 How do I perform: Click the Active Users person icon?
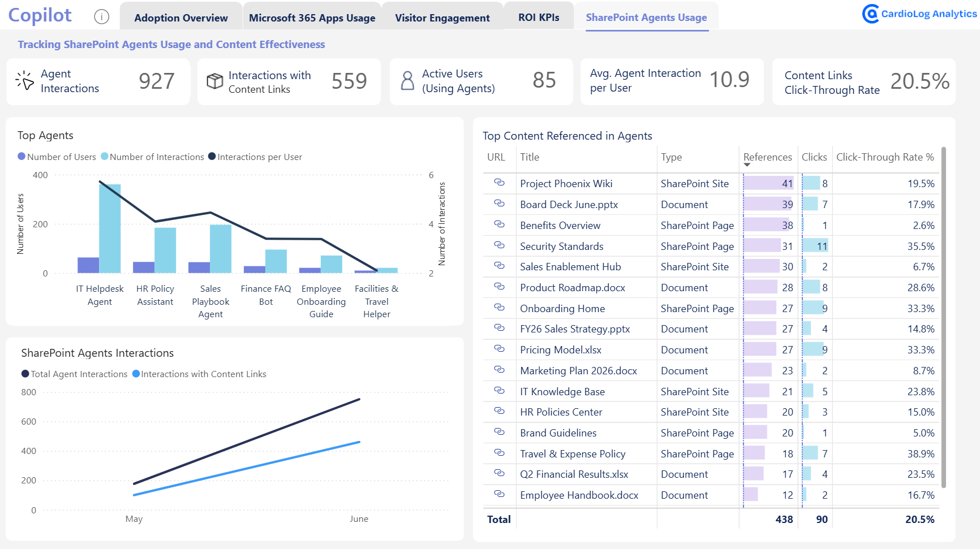pos(407,80)
